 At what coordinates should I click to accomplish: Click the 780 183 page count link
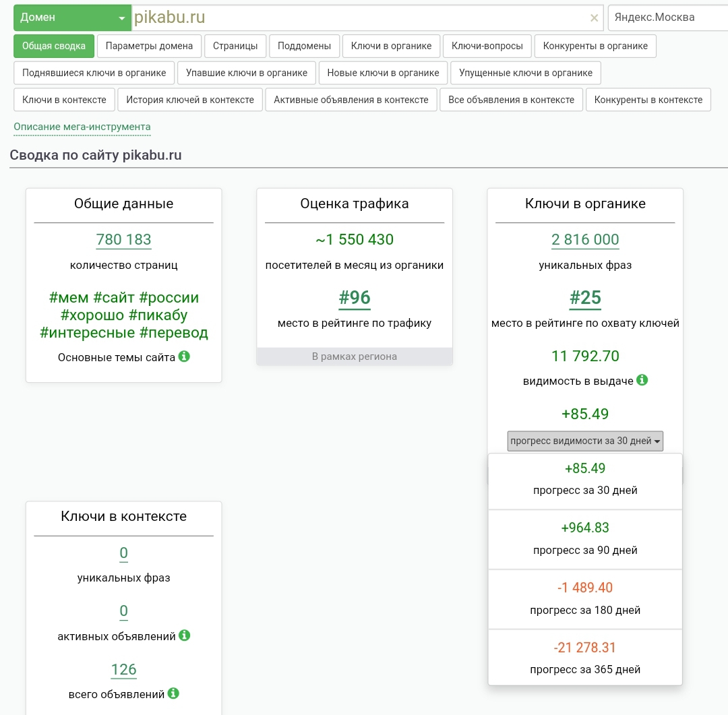click(x=123, y=240)
